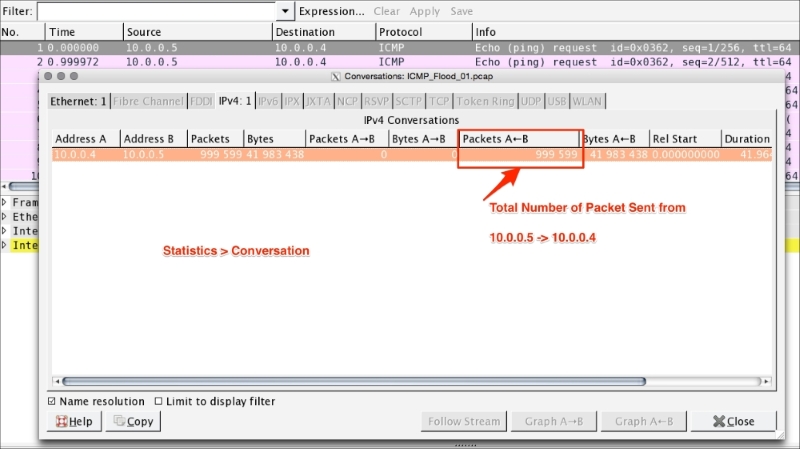Image resolution: width=800 pixels, height=449 pixels.
Task: Switch to the Ethernet: 1 tab
Action: tap(78, 101)
